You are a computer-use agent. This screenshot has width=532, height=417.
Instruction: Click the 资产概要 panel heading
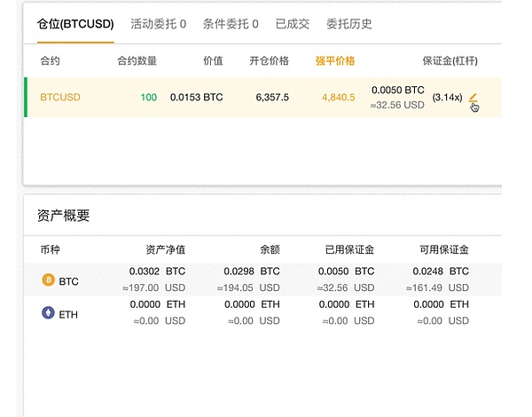pyautogui.click(x=62, y=216)
